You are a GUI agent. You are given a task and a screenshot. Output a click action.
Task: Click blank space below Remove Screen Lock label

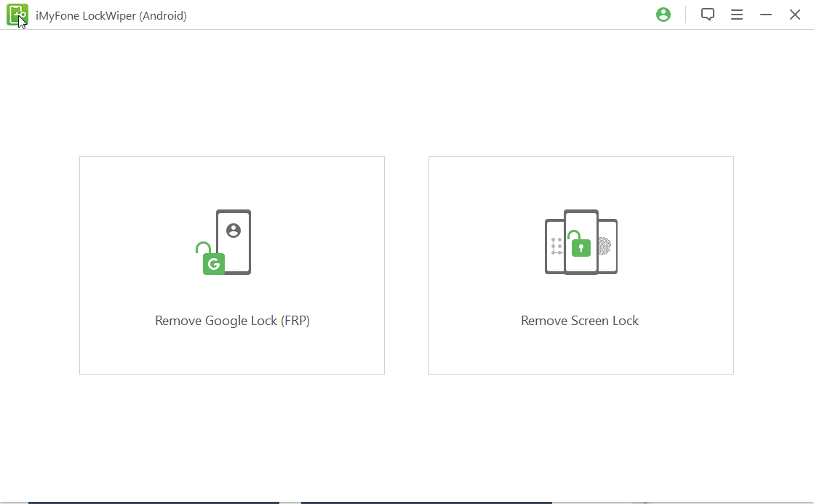coord(580,352)
